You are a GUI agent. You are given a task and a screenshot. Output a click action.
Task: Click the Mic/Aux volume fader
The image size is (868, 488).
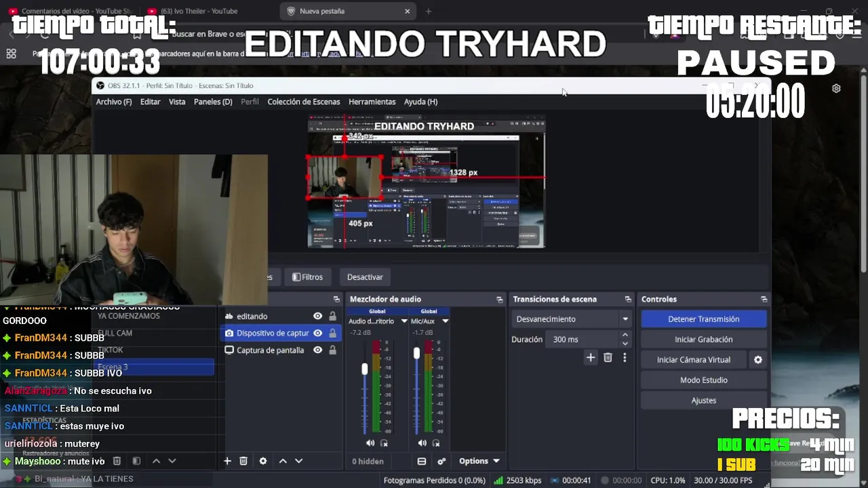coord(416,353)
